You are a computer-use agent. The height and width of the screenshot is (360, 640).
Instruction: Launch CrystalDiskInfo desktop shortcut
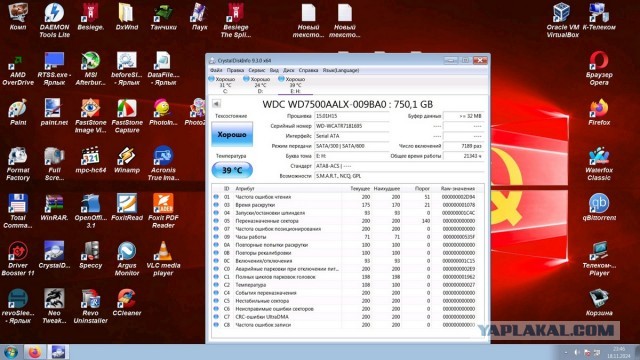pos(54,255)
